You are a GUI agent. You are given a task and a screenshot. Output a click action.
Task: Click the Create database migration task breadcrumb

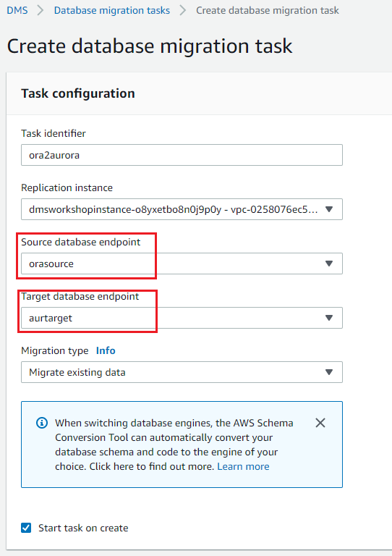(x=268, y=10)
